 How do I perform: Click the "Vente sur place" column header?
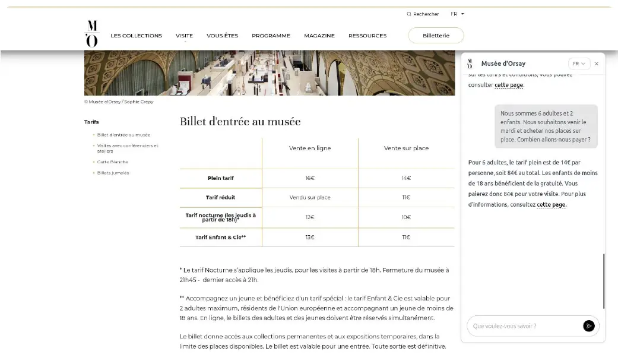point(406,148)
